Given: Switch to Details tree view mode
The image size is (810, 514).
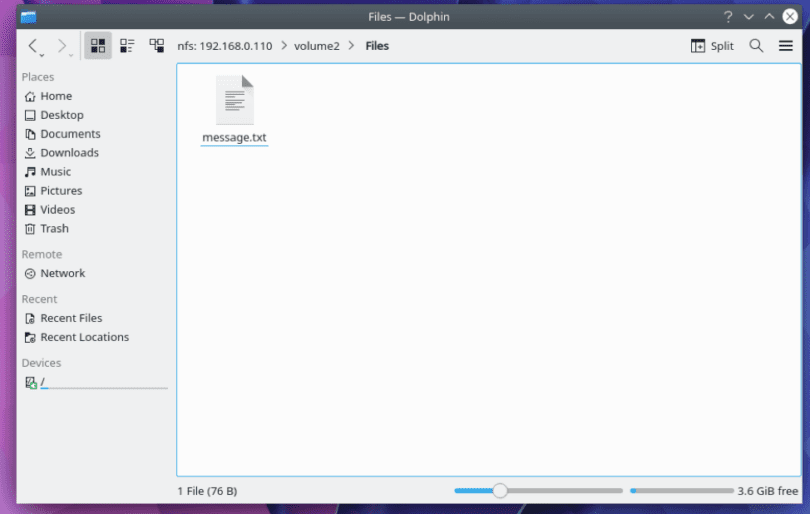Looking at the screenshot, I should pos(157,46).
